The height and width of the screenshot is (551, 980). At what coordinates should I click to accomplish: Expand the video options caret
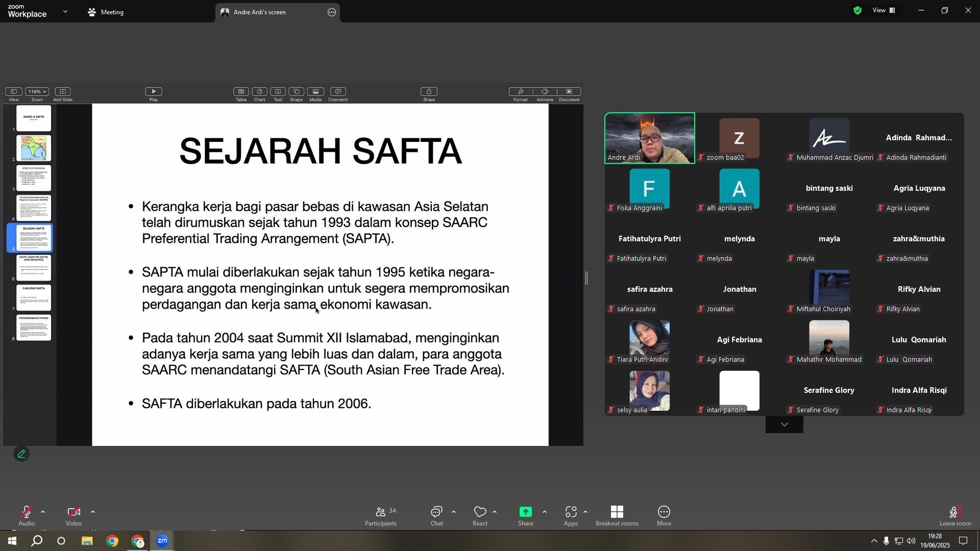click(x=93, y=512)
